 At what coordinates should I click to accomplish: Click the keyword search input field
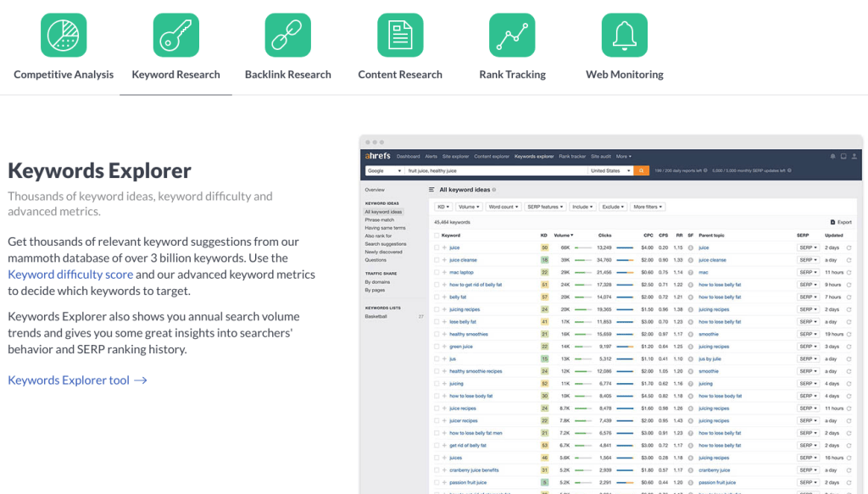point(496,171)
